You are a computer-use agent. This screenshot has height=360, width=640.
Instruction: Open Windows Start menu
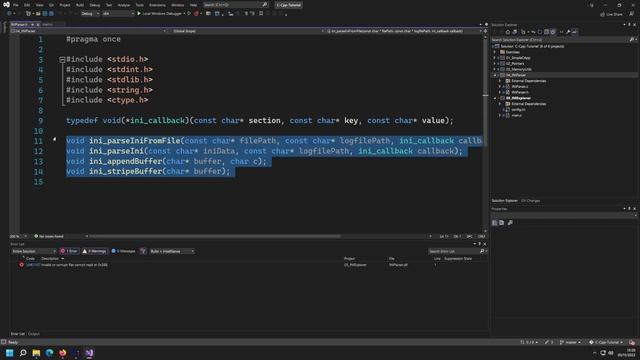(9, 353)
